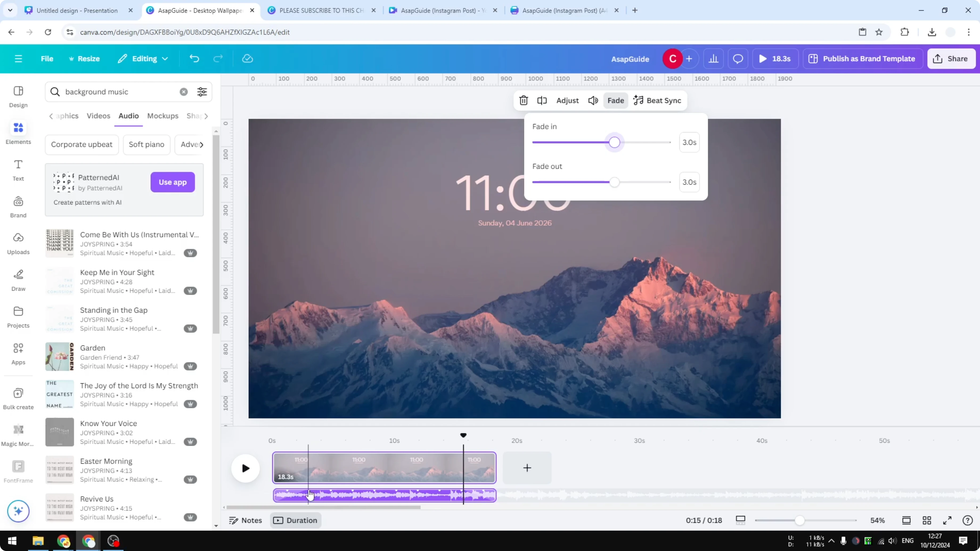The width and height of the screenshot is (980, 551).
Task: Split the selected audio clip
Action: [542, 100]
